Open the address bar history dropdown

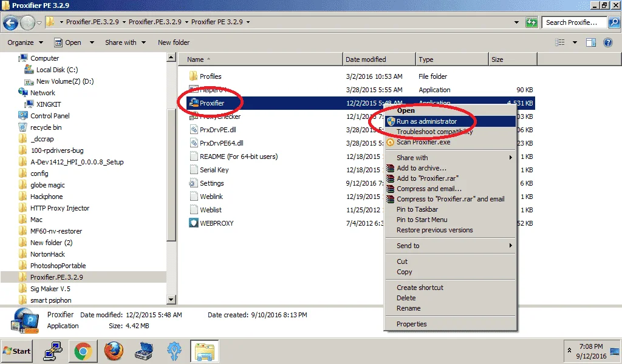[516, 22]
